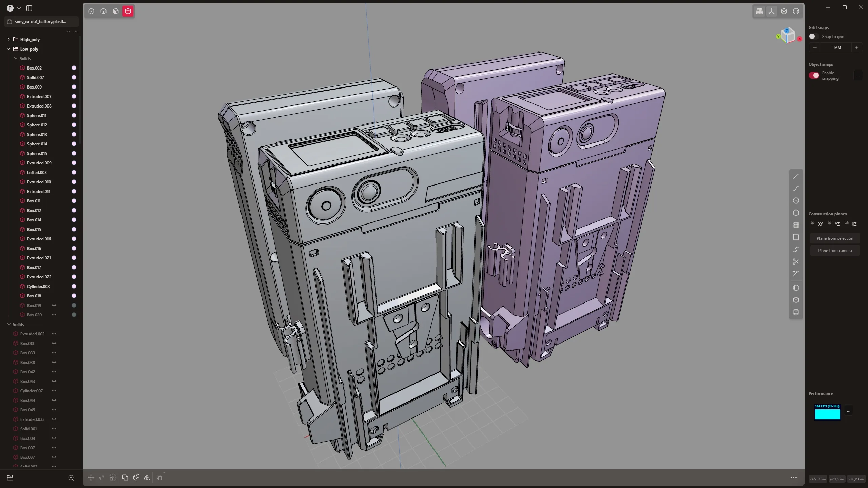The image size is (868, 488).
Task: Select the Circle tool
Action: [x=796, y=201]
